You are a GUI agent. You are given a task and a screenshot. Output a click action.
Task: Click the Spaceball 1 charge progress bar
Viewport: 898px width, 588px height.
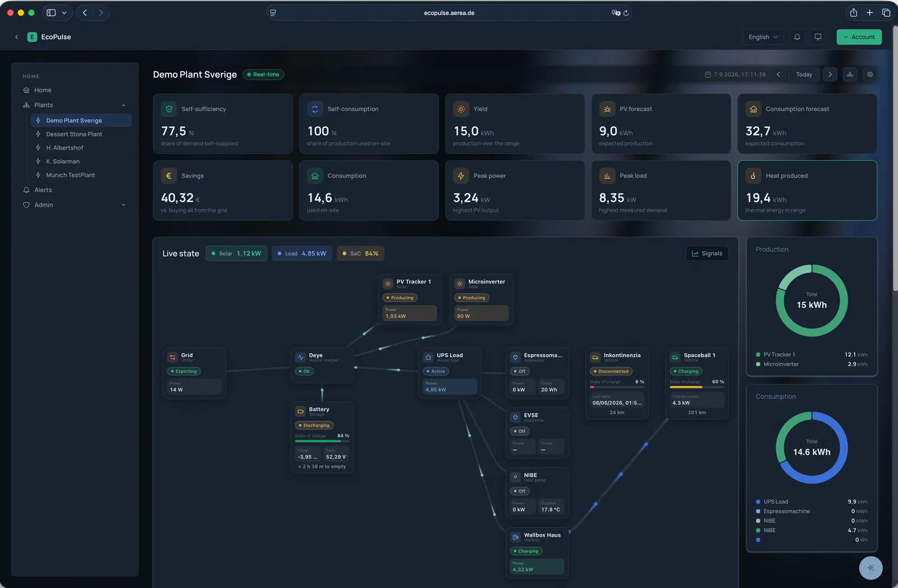697,387
